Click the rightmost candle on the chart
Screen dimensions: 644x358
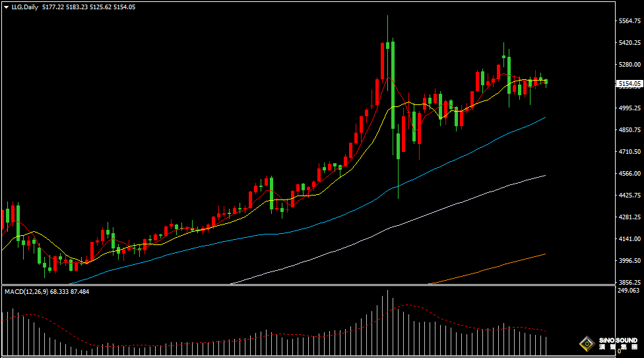click(546, 82)
